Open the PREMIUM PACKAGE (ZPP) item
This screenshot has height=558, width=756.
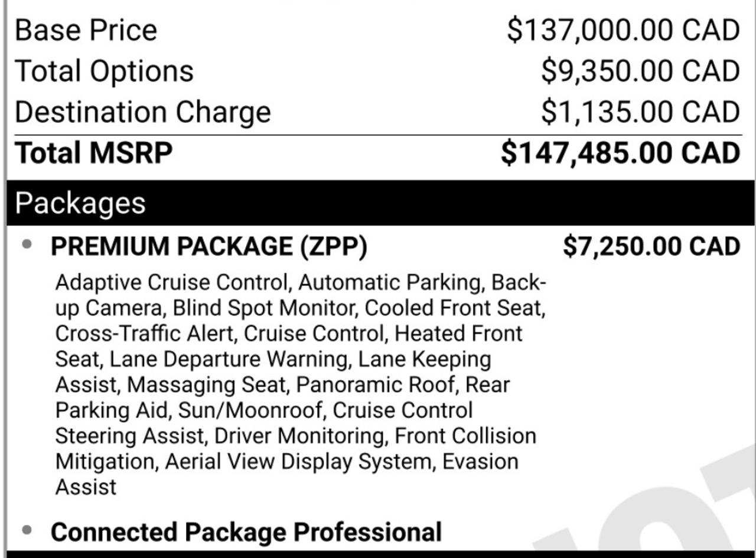click(x=209, y=247)
